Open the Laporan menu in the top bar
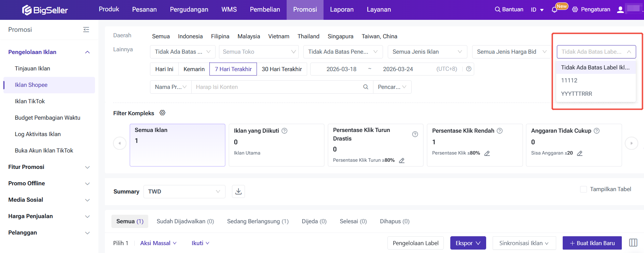The width and height of the screenshot is (644, 253). [x=342, y=10]
